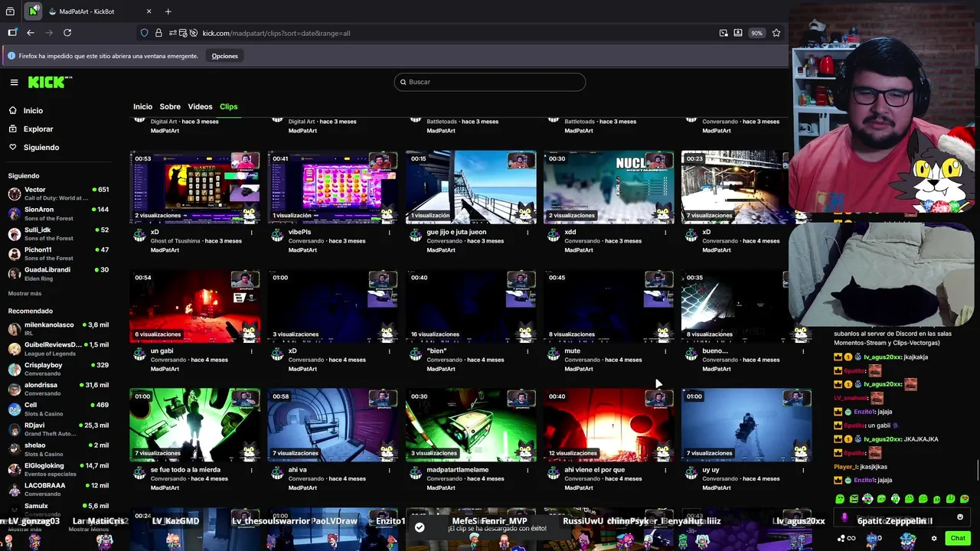Screen dimensions: 980x551
Task: Click the alondrissa channel avatar
Action: 15,389
